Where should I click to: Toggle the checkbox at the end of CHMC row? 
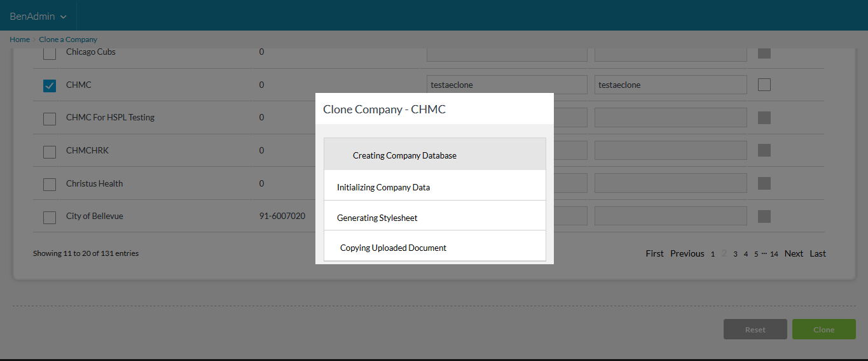[764, 85]
